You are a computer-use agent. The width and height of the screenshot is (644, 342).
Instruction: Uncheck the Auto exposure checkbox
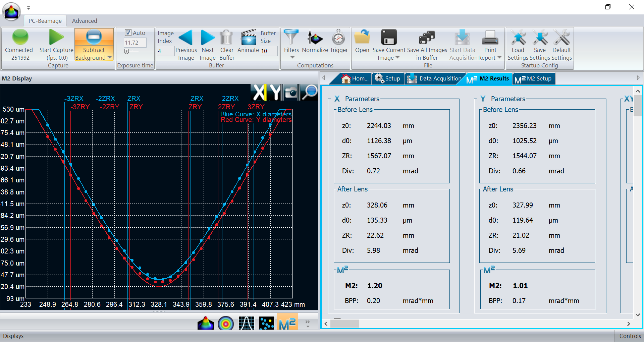(x=128, y=33)
